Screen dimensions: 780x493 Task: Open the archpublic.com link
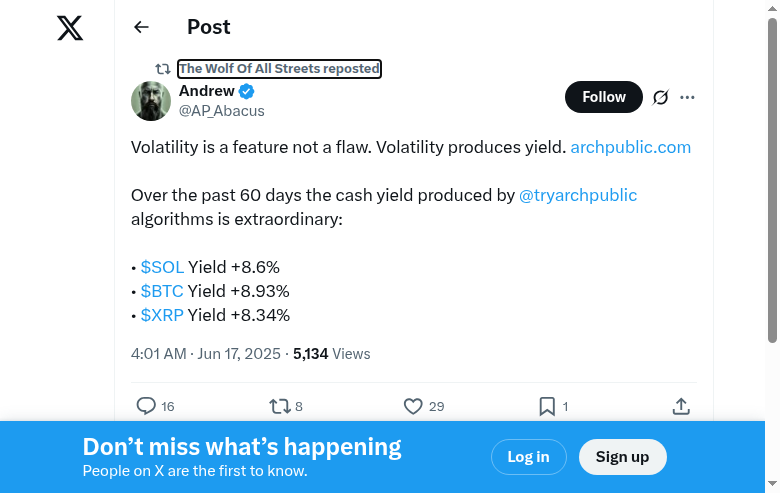point(630,147)
